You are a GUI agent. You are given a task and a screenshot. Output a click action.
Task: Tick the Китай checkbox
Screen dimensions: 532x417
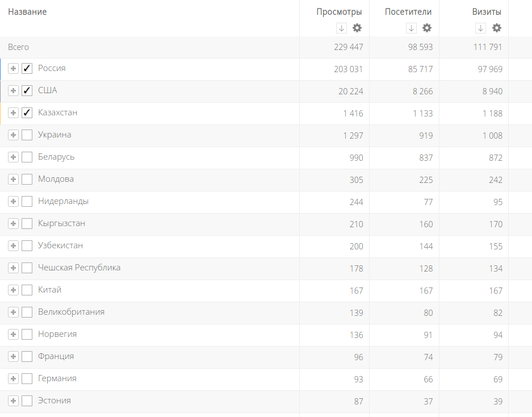pos(27,290)
